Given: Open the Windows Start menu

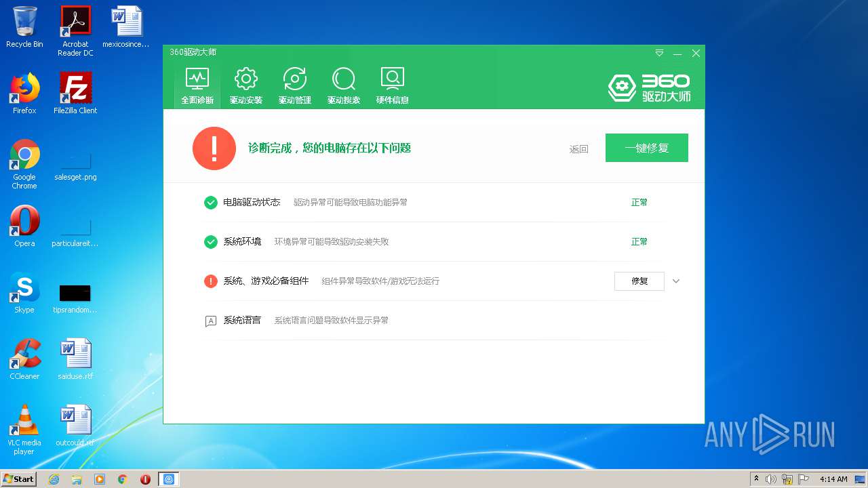Looking at the screenshot, I should (x=19, y=479).
